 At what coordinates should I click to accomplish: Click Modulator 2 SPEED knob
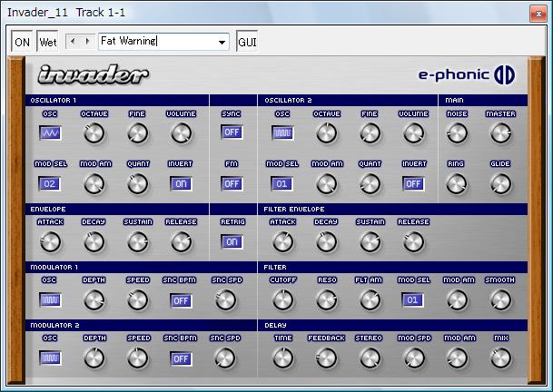point(137,358)
